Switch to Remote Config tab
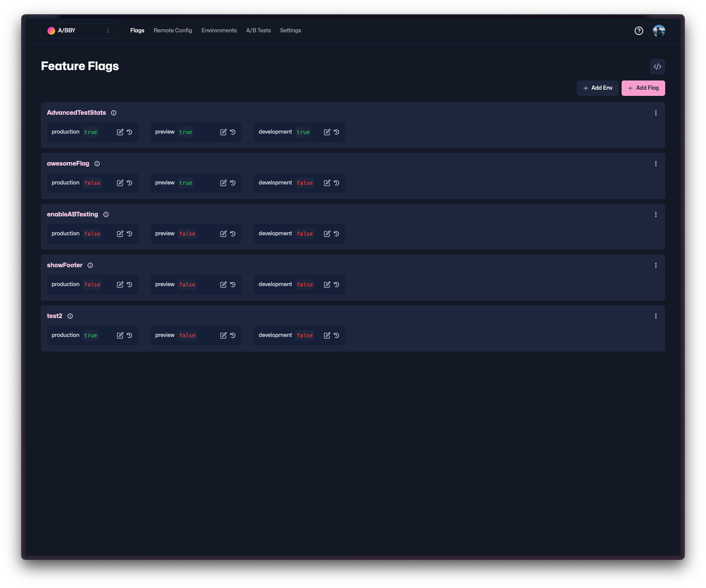Viewport: 706px width, 588px height. point(173,31)
